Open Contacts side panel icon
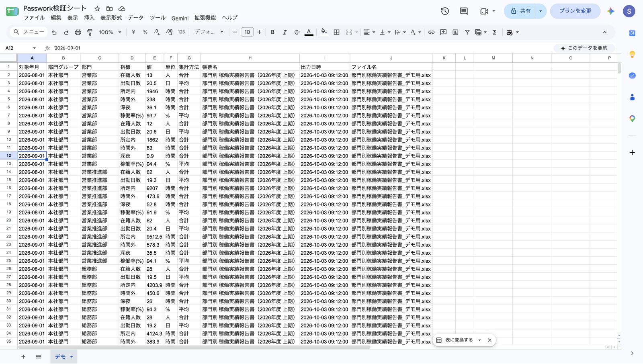Screen dimensions: 643x364 [632, 97]
